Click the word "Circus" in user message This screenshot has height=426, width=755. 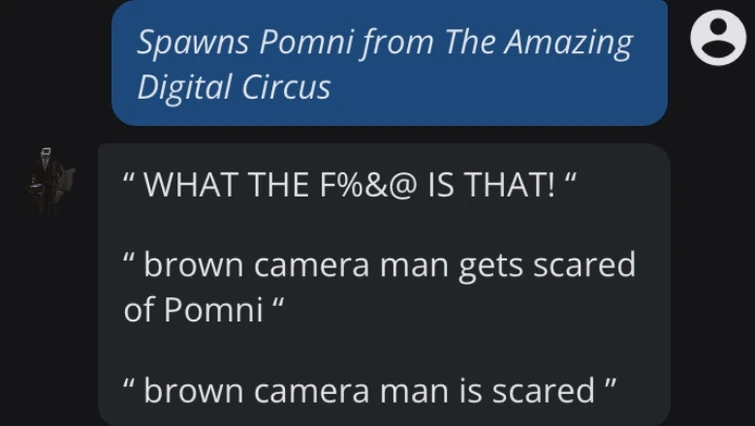click(x=286, y=88)
